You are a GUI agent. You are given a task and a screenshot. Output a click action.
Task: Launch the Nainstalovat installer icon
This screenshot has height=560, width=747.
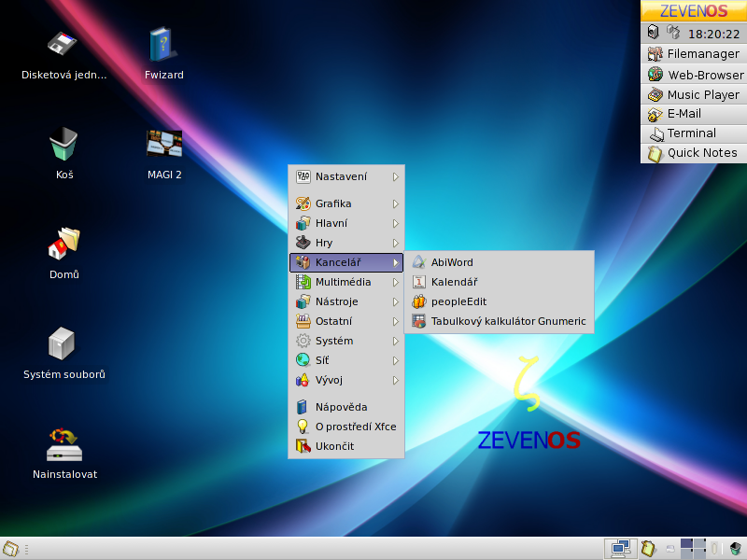(64, 444)
